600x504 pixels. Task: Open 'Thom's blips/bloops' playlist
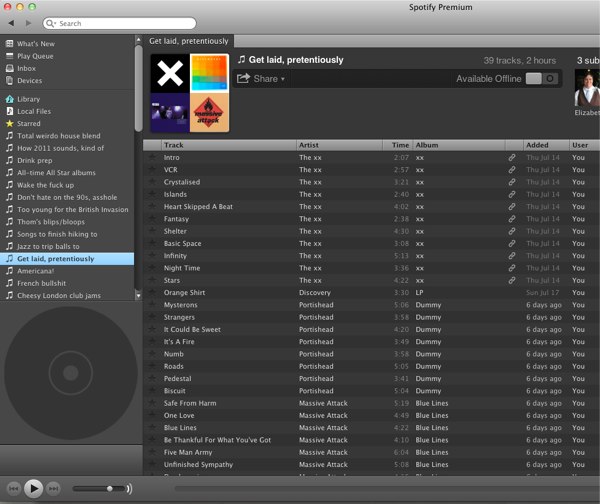pos(51,222)
